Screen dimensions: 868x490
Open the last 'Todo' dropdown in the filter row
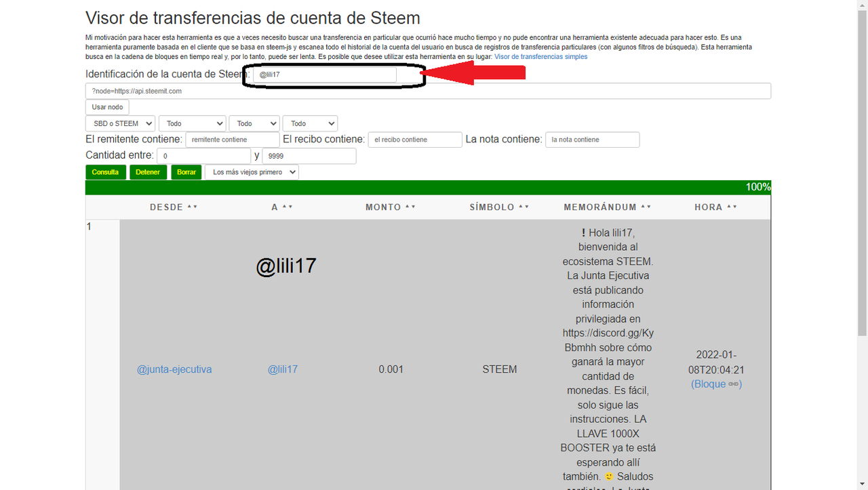(310, 123)
